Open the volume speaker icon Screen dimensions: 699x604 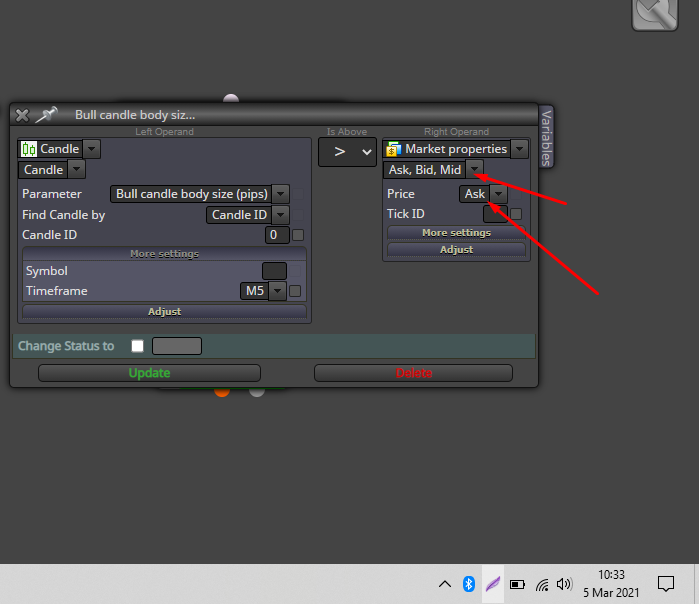click(564, 584)
